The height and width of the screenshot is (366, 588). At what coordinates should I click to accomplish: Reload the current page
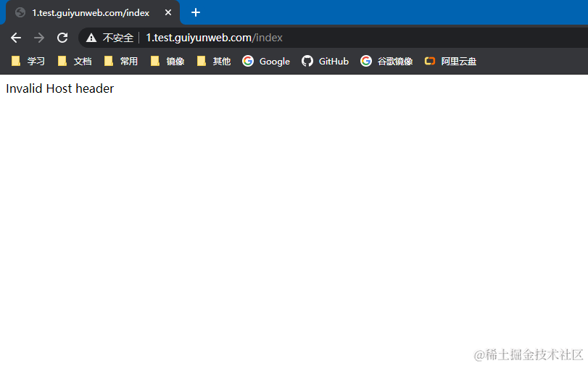pos(62,38)
